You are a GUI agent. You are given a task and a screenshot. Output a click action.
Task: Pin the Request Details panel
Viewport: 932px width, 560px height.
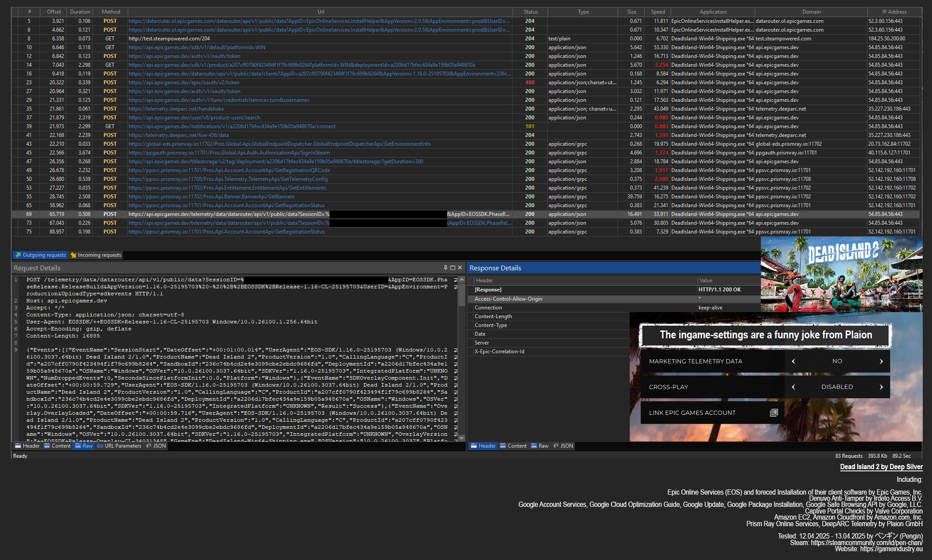pos(445,268)
